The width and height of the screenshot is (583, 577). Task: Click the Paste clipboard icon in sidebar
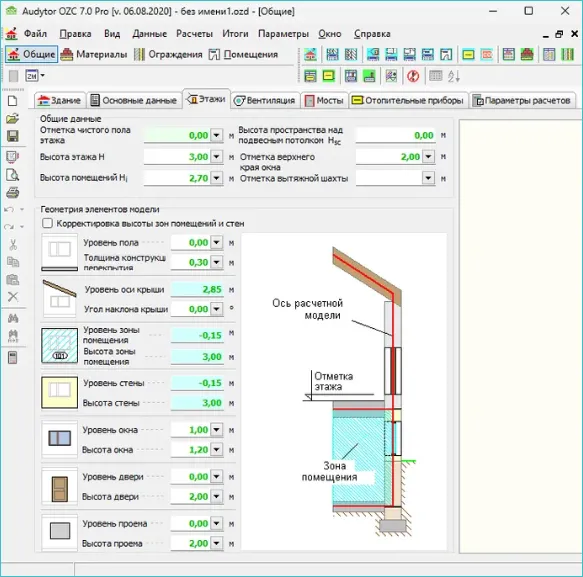point(13,280)
